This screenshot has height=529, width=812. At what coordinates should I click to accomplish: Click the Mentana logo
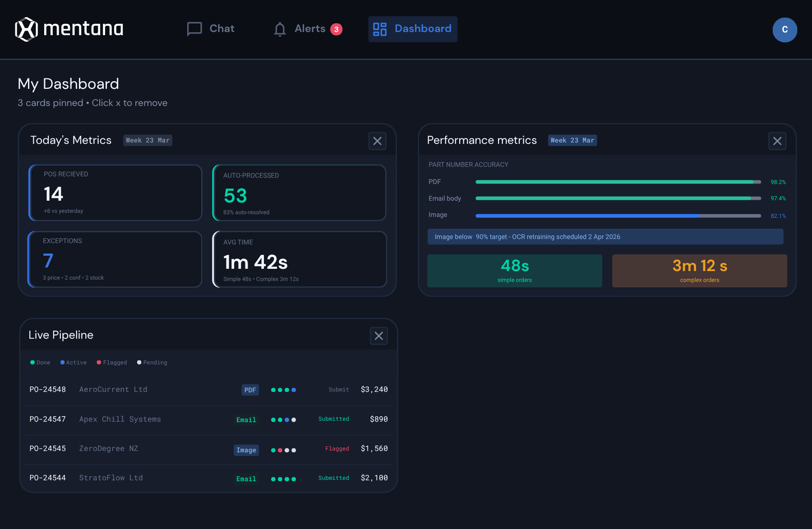[69, 29]
